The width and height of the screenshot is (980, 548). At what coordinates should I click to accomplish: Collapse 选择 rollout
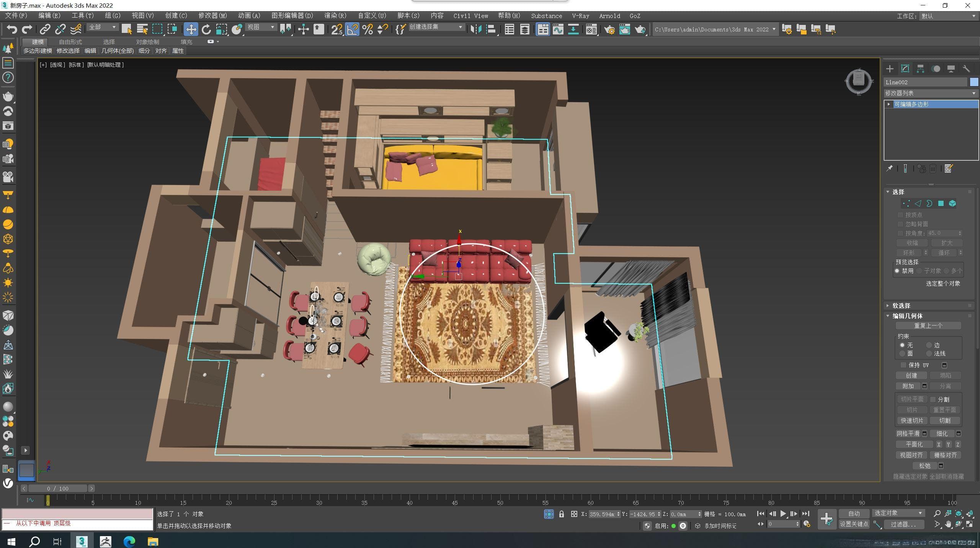(x=888, y=192)
